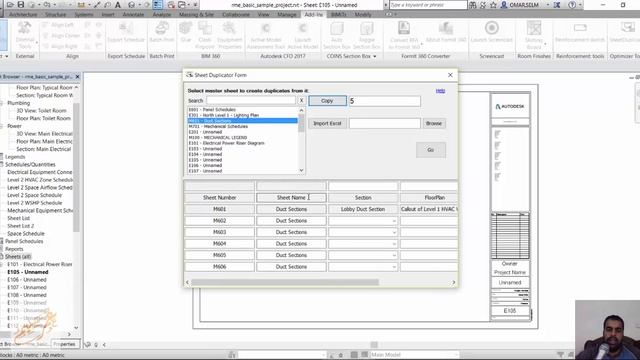Viewport: 640px width, 360px height.
Task: Open the Manage ribbon tab
Action: (287, 14)
